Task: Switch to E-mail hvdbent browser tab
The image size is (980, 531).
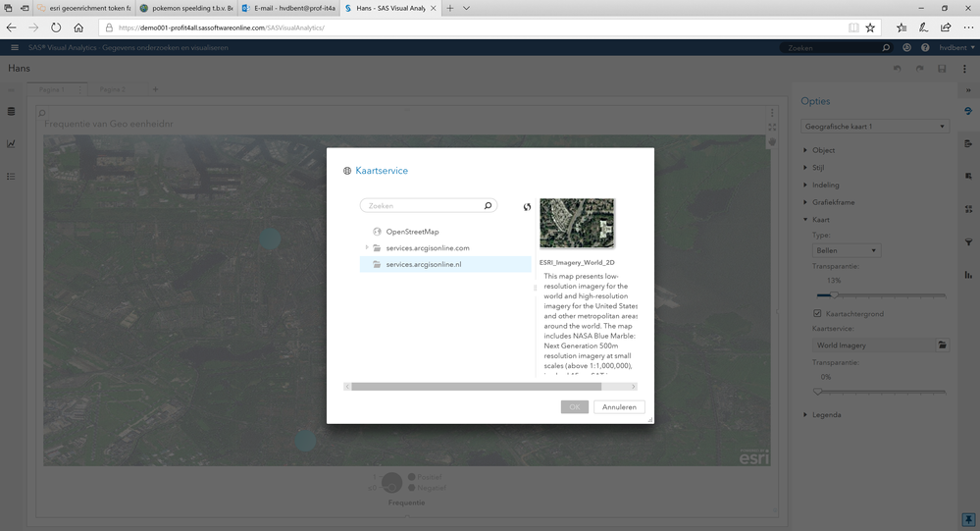Action: pos(288,8)
